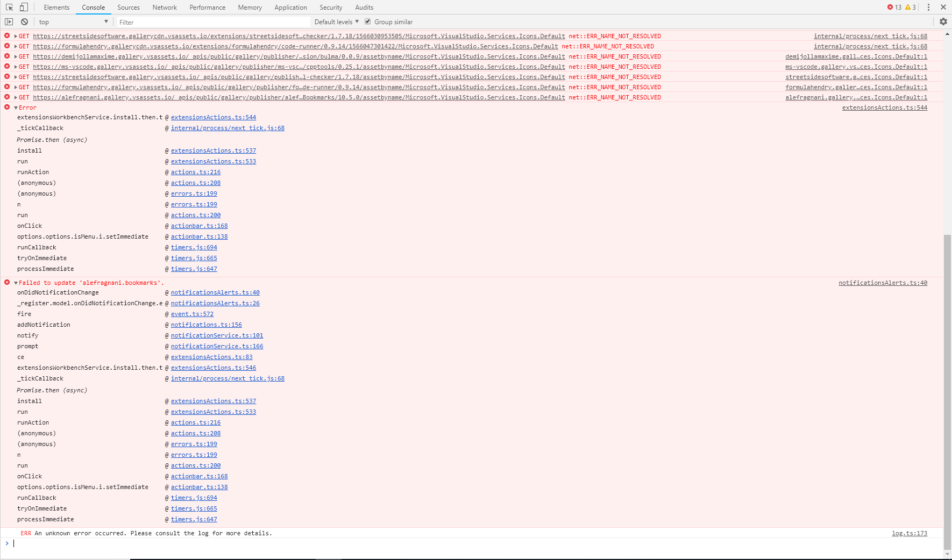
Task: Collapse the Error stack trace
Action: pos(15,107)
